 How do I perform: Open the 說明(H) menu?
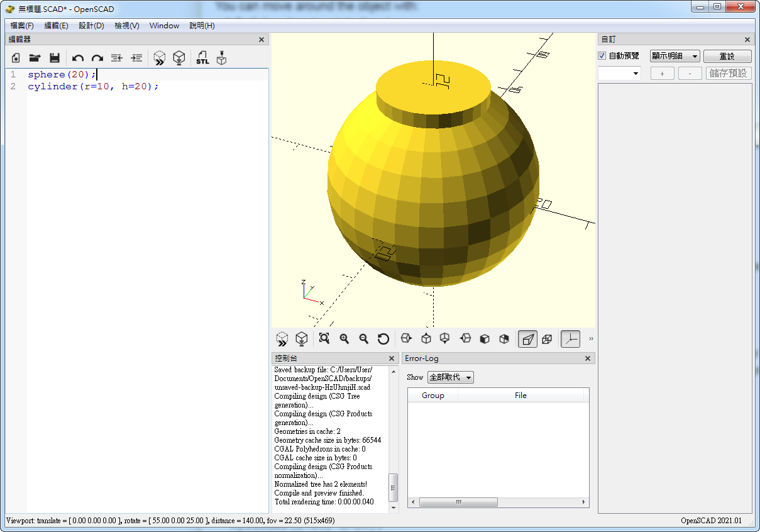[202, 26]
